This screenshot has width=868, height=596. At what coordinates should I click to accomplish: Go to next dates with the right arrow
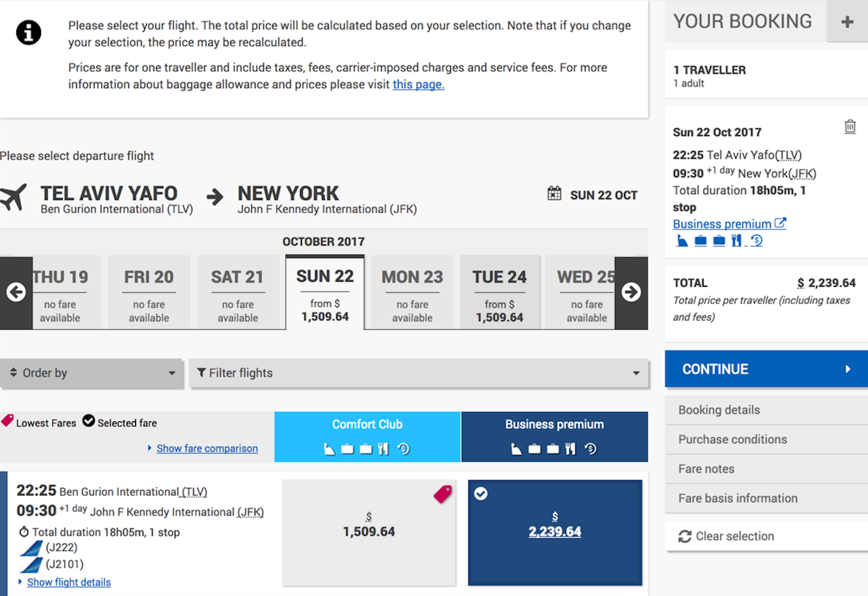(x=631, y=292)
